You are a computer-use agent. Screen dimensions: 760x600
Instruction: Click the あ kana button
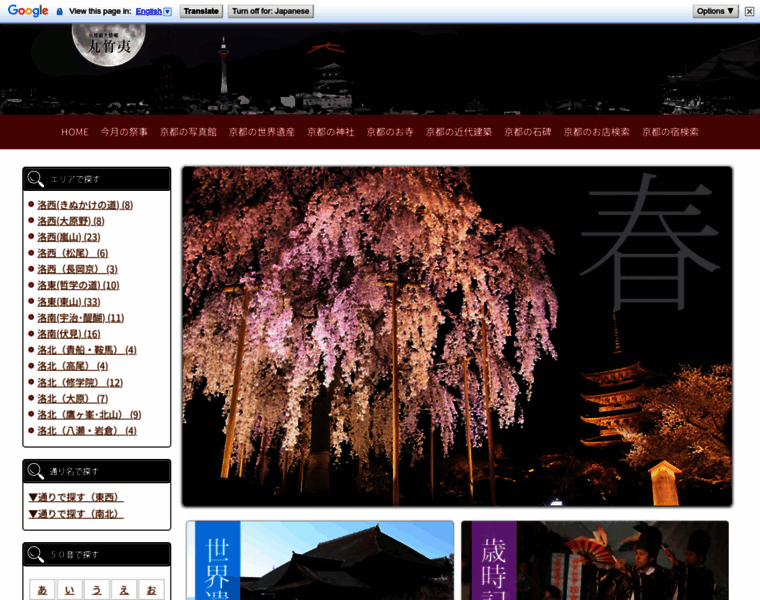point(42,590)
